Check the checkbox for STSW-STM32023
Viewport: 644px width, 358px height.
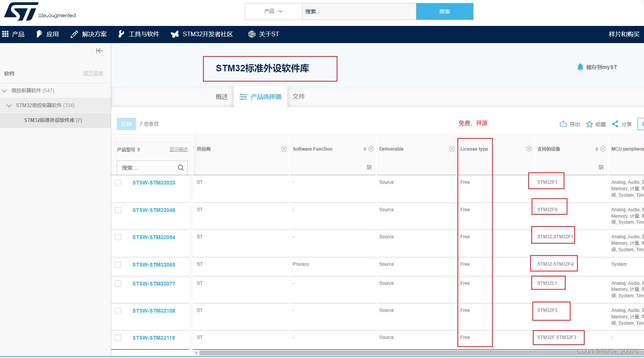coord(118,182)
